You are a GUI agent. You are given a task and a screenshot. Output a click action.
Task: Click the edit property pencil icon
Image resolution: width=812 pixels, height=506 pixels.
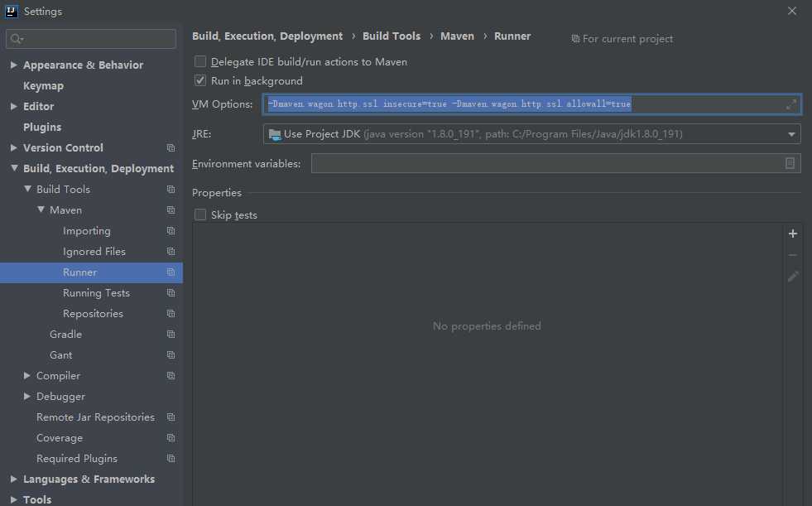[793, 277]
